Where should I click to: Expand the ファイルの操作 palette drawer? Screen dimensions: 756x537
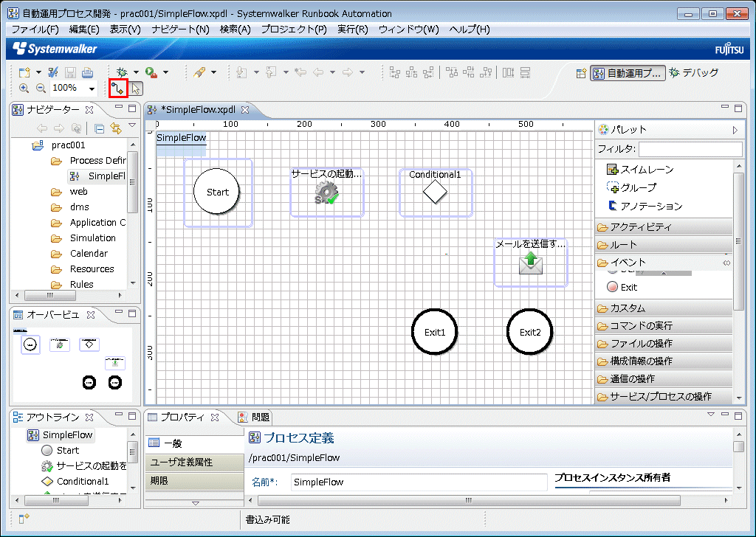pyautogui.click(x=664, y=344)
